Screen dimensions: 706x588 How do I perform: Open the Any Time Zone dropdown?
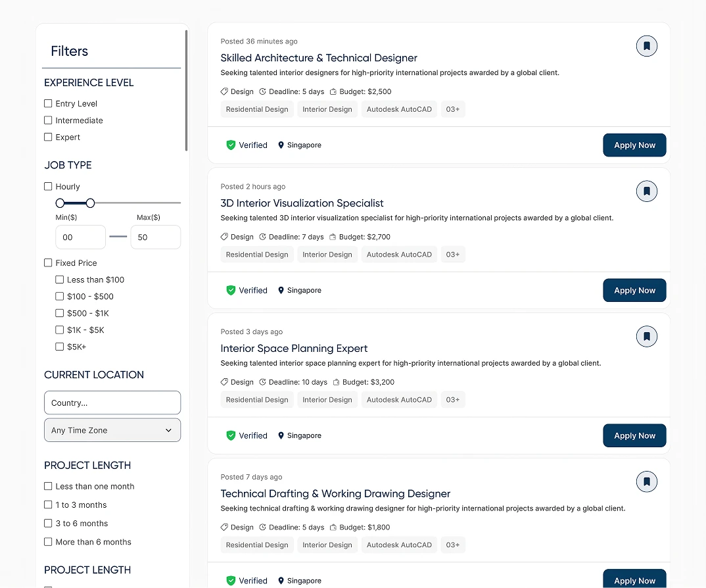[x=112, y=430]
